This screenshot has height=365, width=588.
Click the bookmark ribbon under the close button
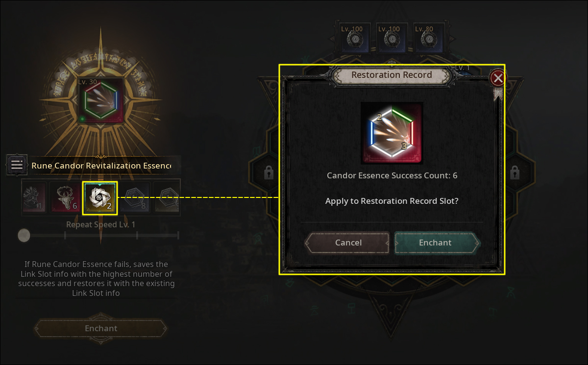tap(498, 94)
